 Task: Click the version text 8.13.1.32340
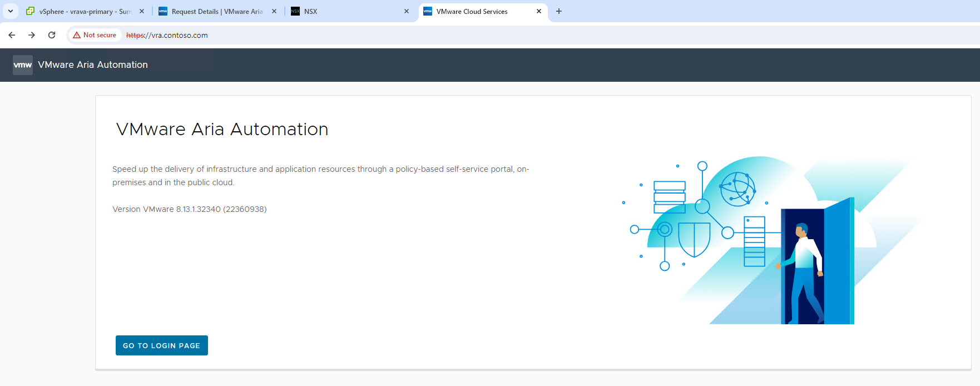tap(190, 209)
